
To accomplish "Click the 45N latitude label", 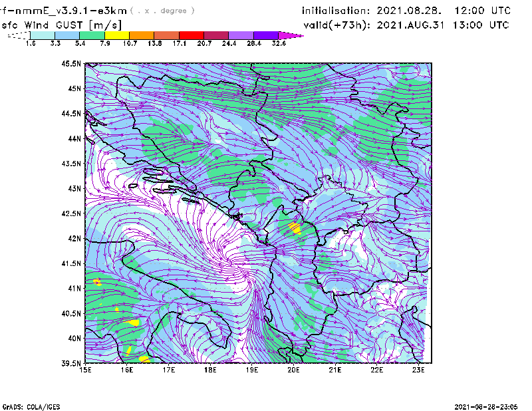I will [x=74, y=88].
